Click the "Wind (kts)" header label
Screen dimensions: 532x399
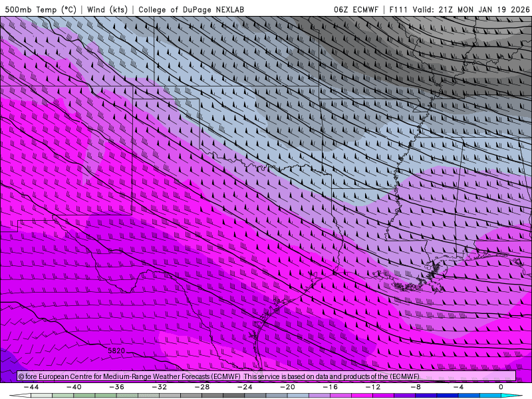coord(107,9)
